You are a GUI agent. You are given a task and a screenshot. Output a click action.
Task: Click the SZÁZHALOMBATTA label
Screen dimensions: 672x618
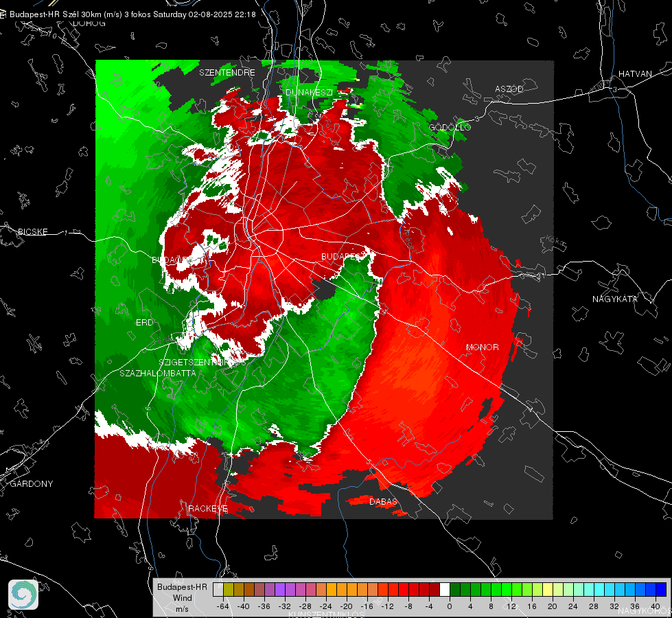coord(158,373)
